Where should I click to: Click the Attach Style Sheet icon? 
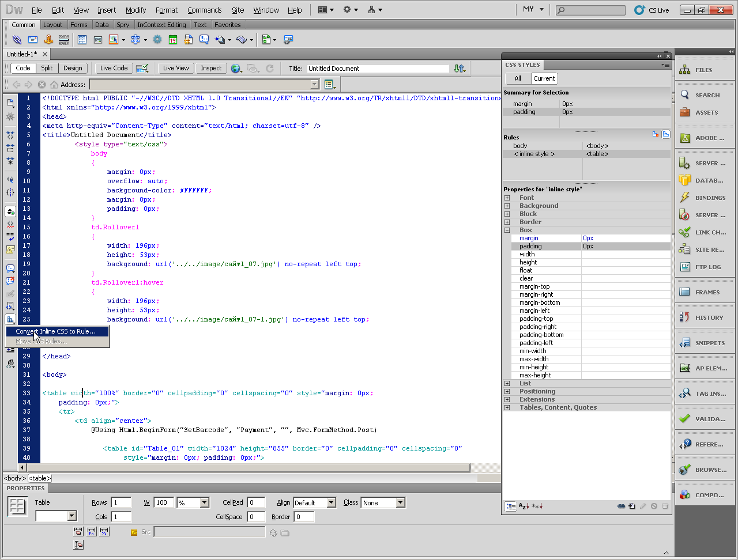pos(622,506)
